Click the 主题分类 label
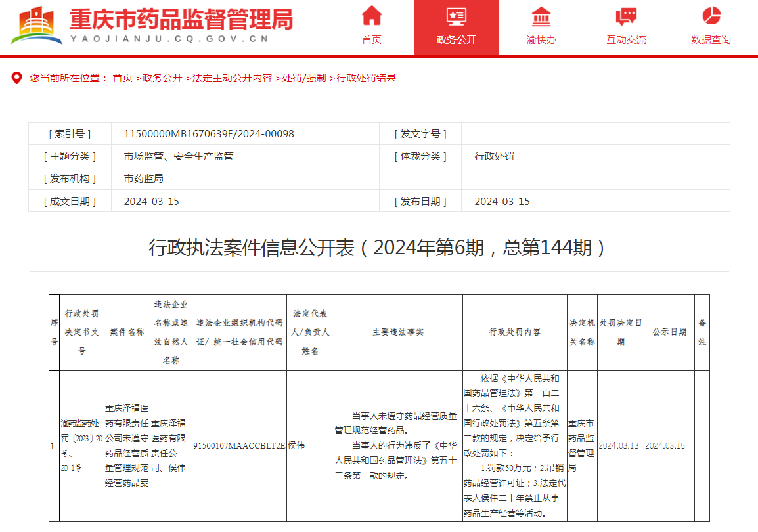 click(70, 156)
